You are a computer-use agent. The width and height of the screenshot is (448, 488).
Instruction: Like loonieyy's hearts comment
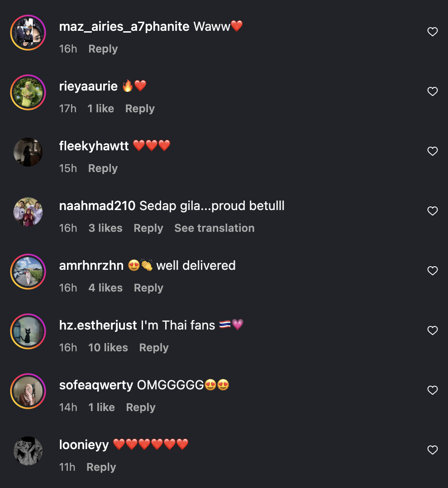433,450
